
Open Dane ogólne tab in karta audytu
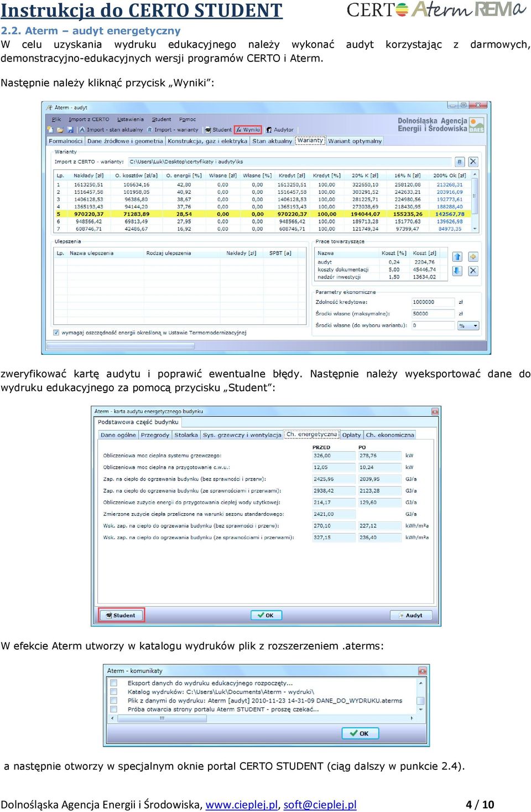pos(118,435)
